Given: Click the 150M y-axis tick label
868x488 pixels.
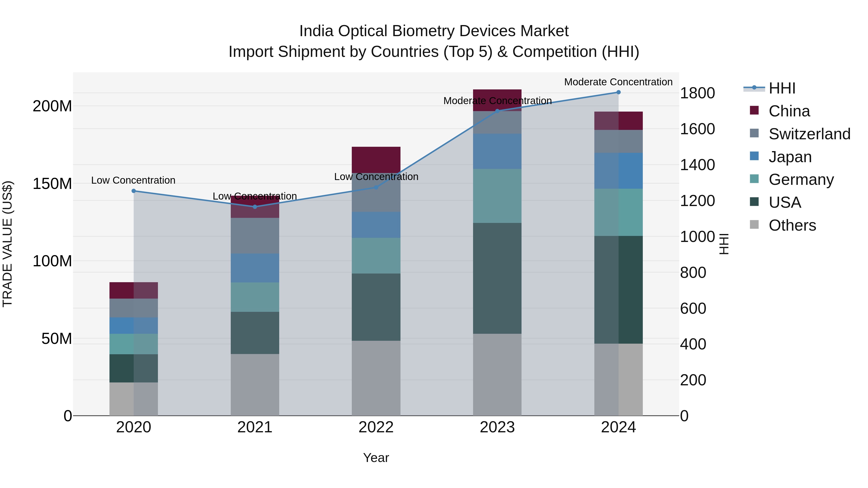Looking at the screenshot, I should [52, 184].
